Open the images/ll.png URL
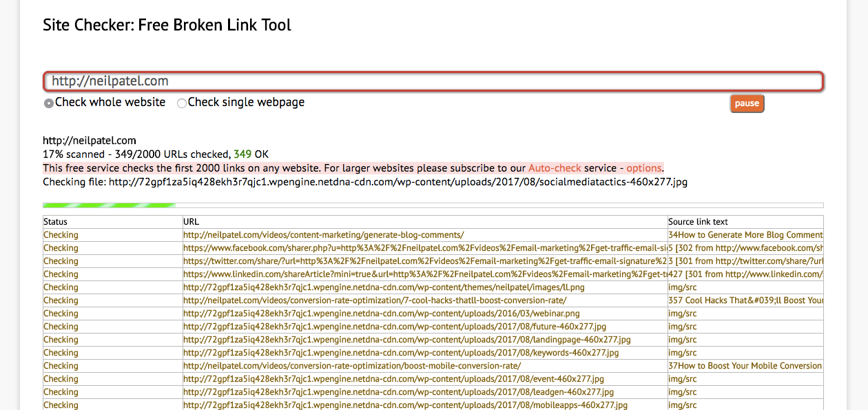The image size is (868, 410). [384, 287]
